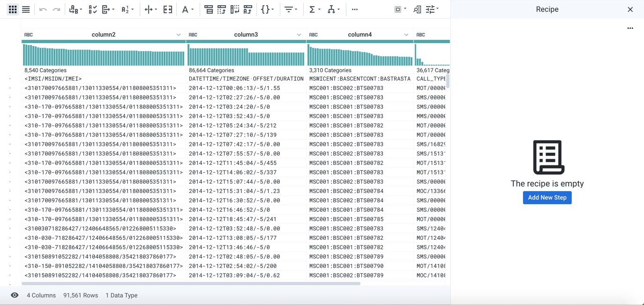Close the Recipe panel
Viewport: 644px width, 305px height.
click(630, 9)
